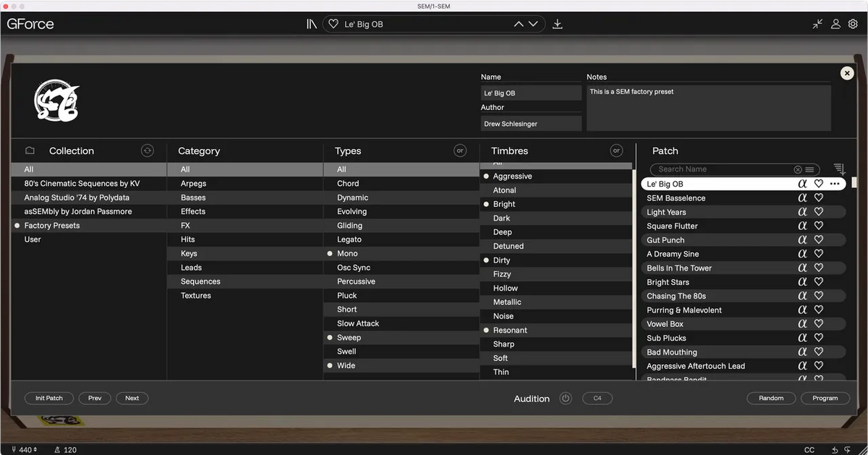Viewport: 868px width, 455px height.
Task: Click the refresh icon beside Collection
Action: coord(148,150)
